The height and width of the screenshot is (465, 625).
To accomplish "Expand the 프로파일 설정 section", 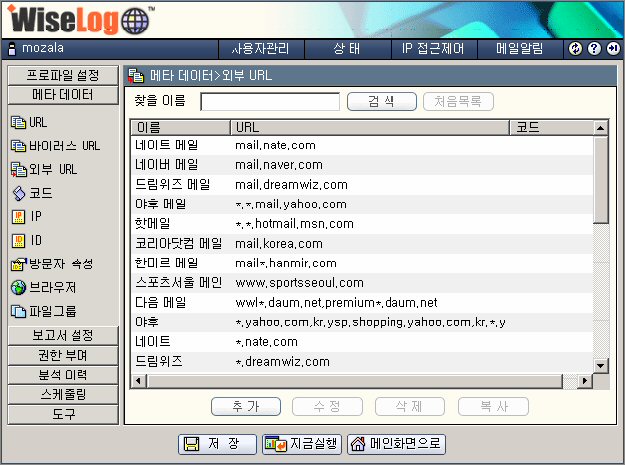I will click(62, 75).
